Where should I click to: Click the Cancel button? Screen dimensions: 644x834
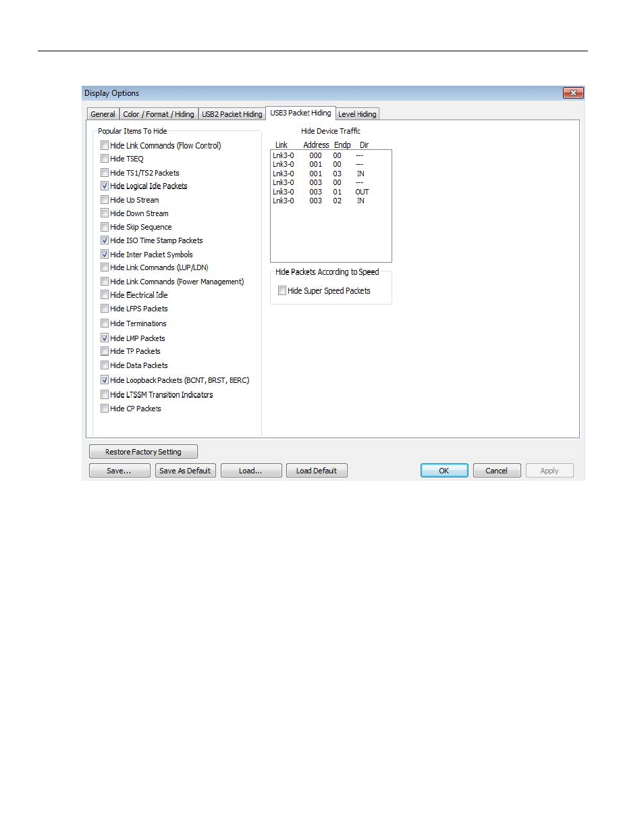point(496,471)
